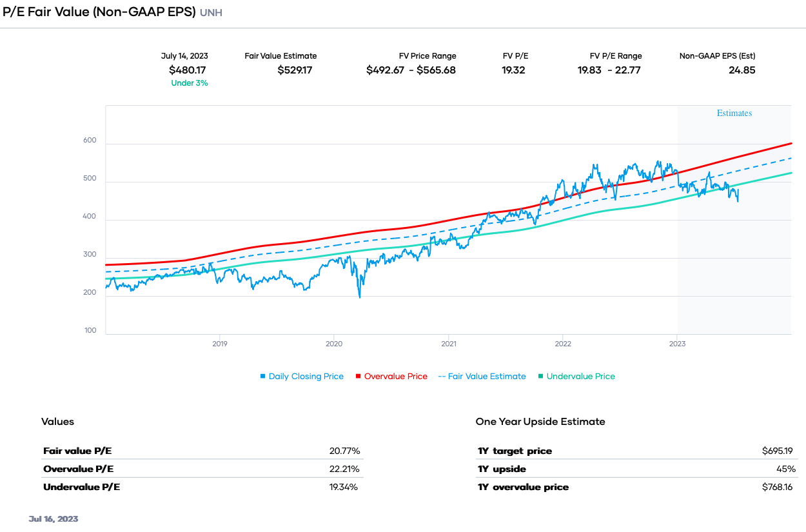Click the 2021 x-axis label
This screenshot has height=532, width=806.
coord(449,344)
